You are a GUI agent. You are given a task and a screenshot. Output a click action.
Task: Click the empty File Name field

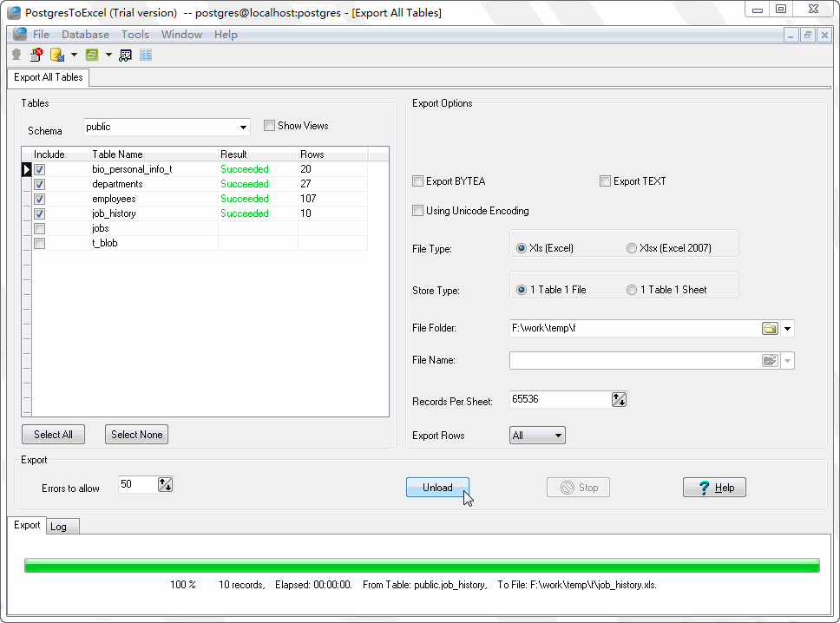pos(635,360)
